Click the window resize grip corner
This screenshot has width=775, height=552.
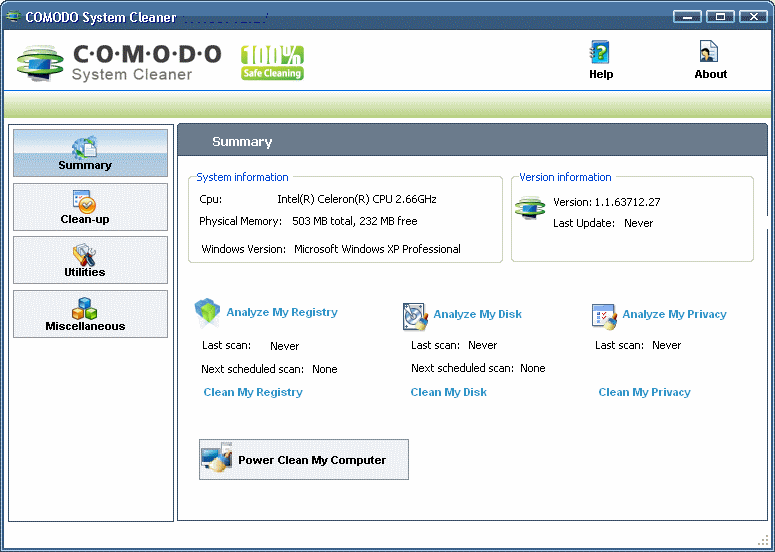tap(764, 541)
